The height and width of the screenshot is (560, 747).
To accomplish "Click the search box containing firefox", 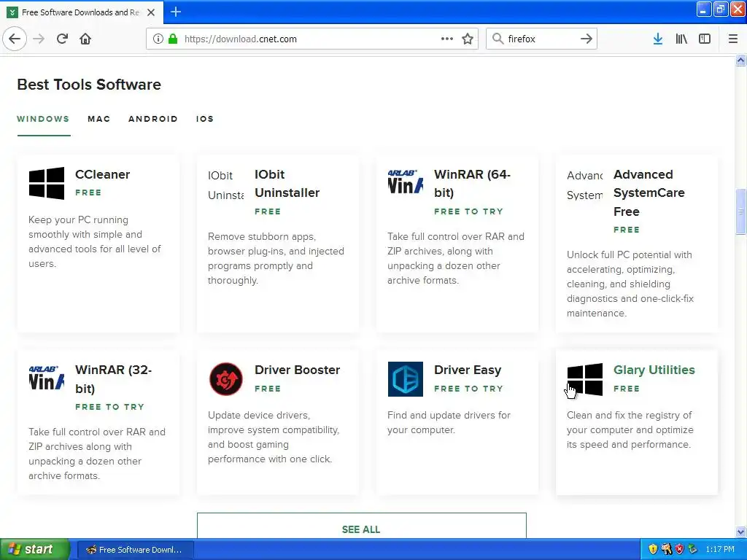I will click(x=541, y=39).
